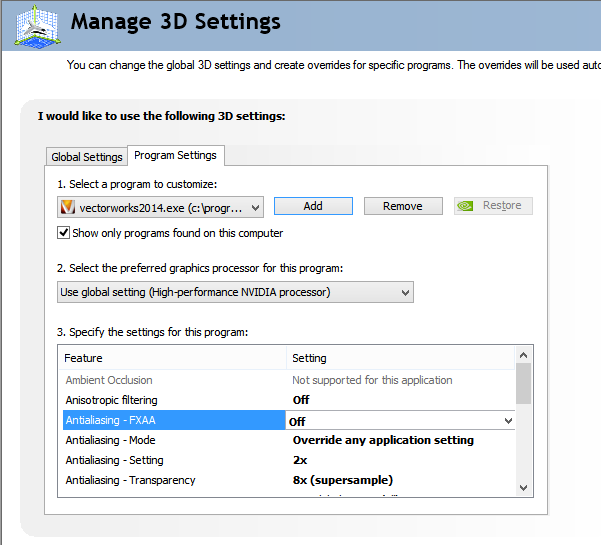Screen dimensions: 601x545
Task: Click scroll down arrow in settings list
Action: coord(523,486)
